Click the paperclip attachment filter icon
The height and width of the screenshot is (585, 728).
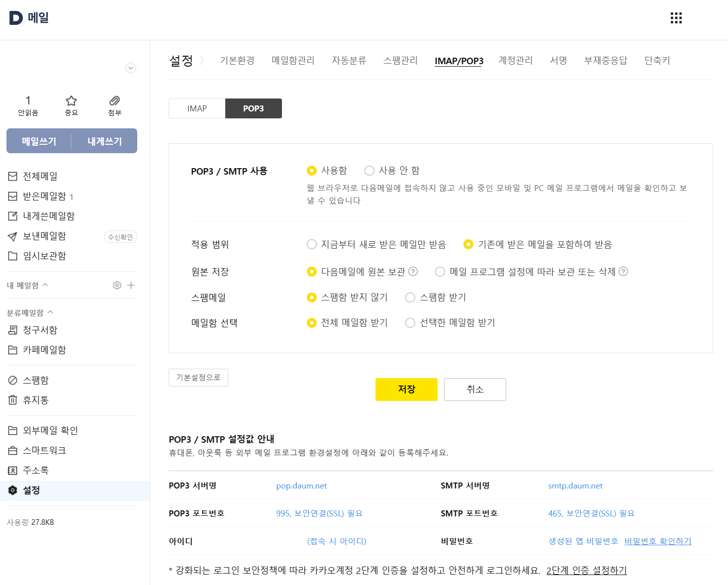[x=114, y=101]
